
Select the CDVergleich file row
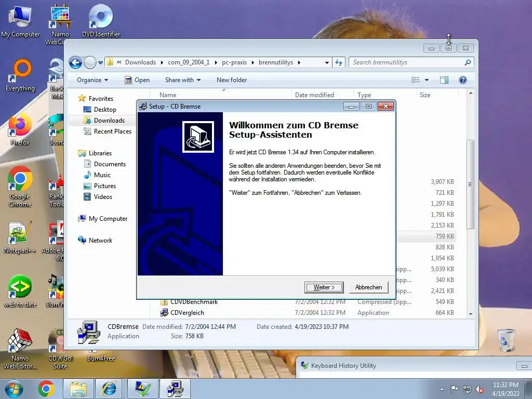pyautogui.click(x=307, y=313)
